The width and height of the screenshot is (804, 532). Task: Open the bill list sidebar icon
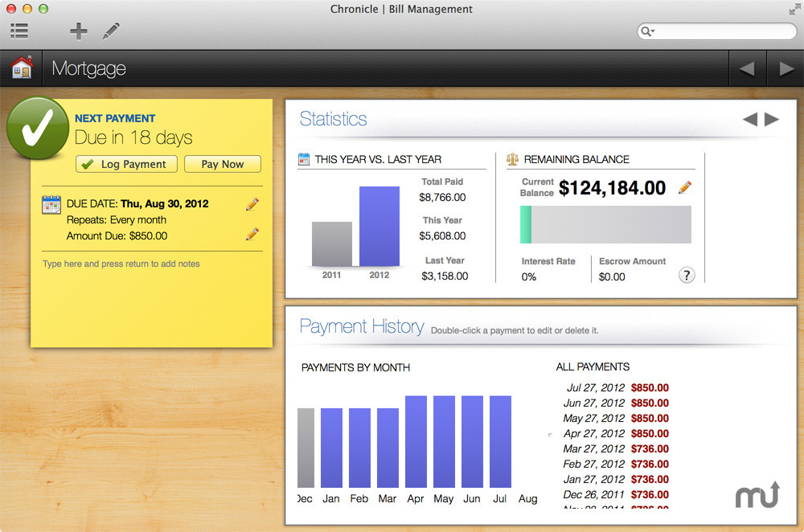tap(19, 31)
